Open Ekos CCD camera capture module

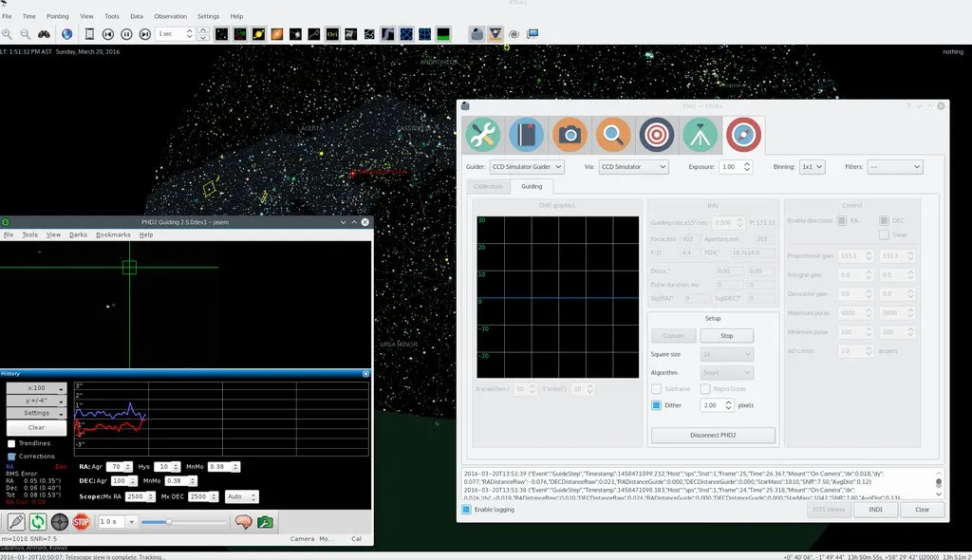pos(570,135)
